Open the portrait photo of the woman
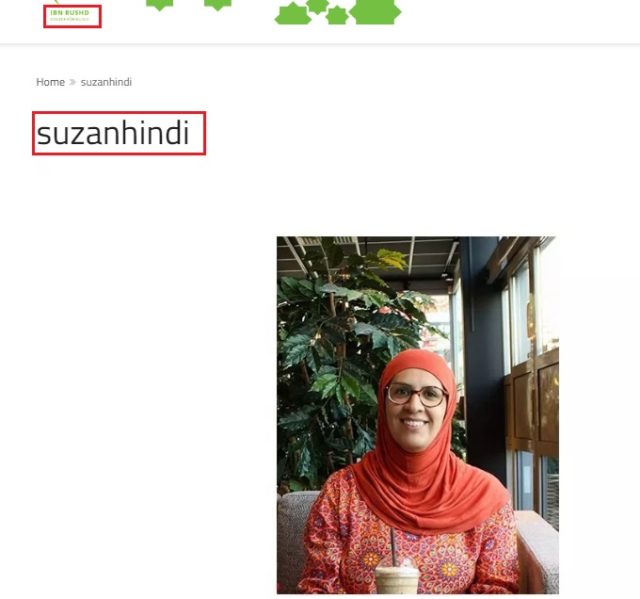The image size is (640, 599). click(x=418, y=415)
